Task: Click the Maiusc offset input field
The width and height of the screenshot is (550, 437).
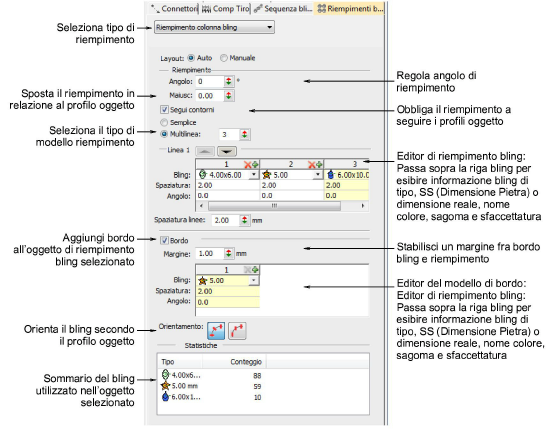Action: point(209,95)
